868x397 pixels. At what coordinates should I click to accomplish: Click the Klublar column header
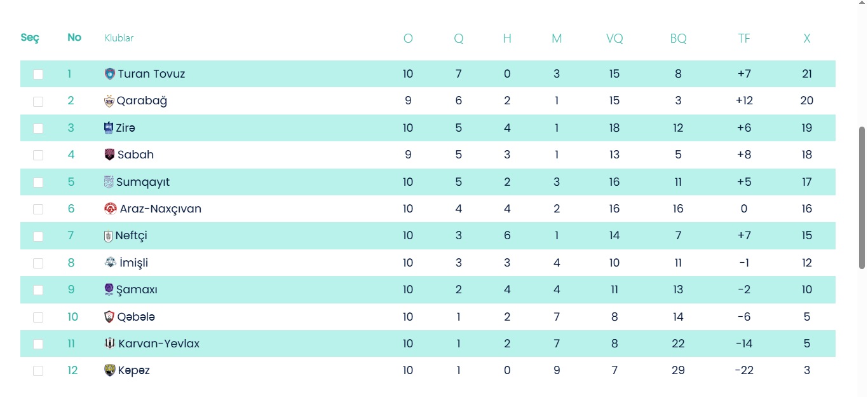point(119,38)
